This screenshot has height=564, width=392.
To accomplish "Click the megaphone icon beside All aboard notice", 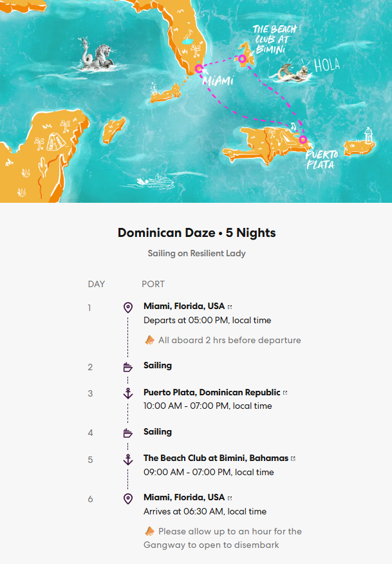I will click(x=149, y=339).
